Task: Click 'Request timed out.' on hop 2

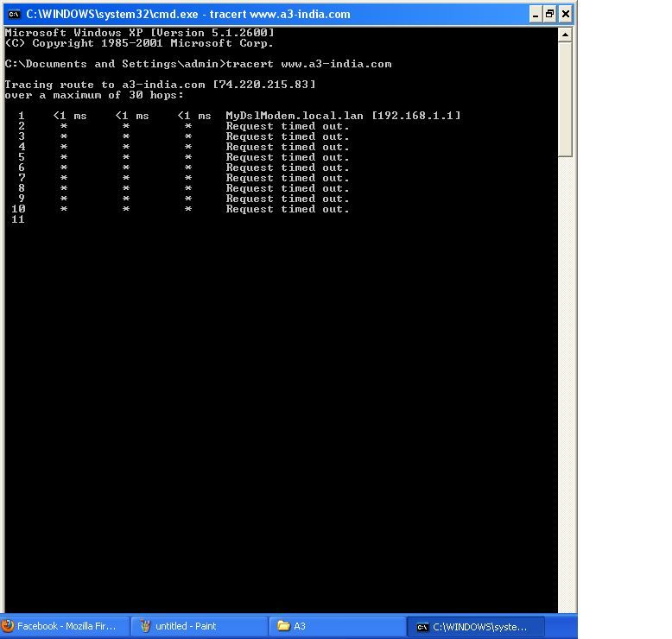Action: (x=288, y=126)
